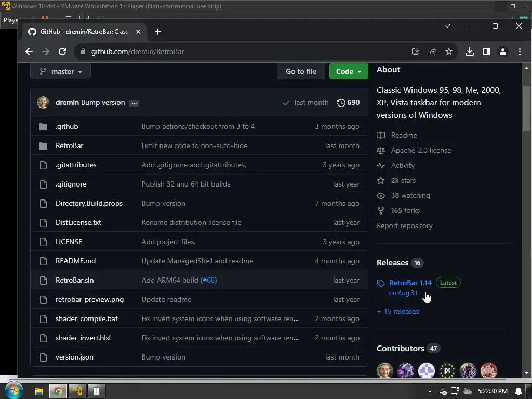Open README.md file
The image size is (532, 399).
click(x=76, y=261)
